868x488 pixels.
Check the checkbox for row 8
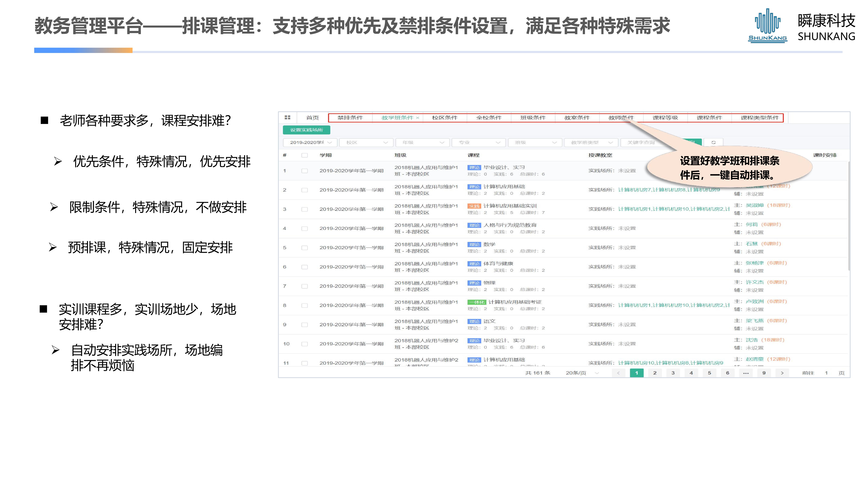pyautogui.click(x=305, y=305)
